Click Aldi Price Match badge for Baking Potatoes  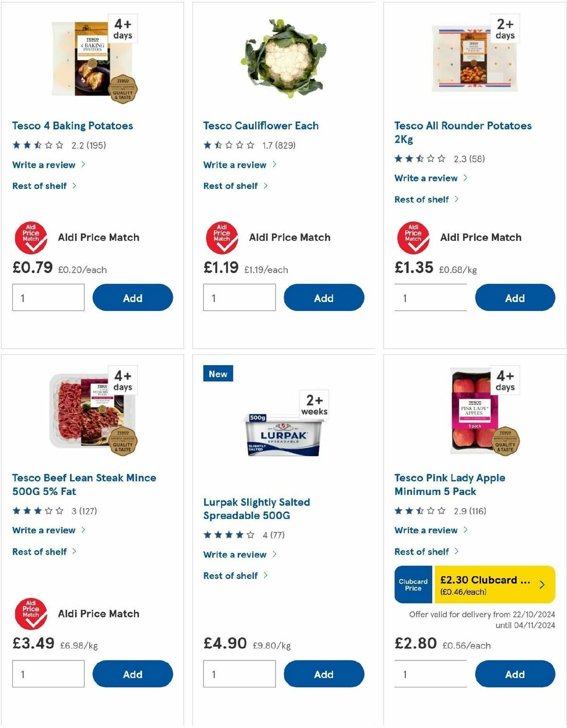tap(31, 237)
